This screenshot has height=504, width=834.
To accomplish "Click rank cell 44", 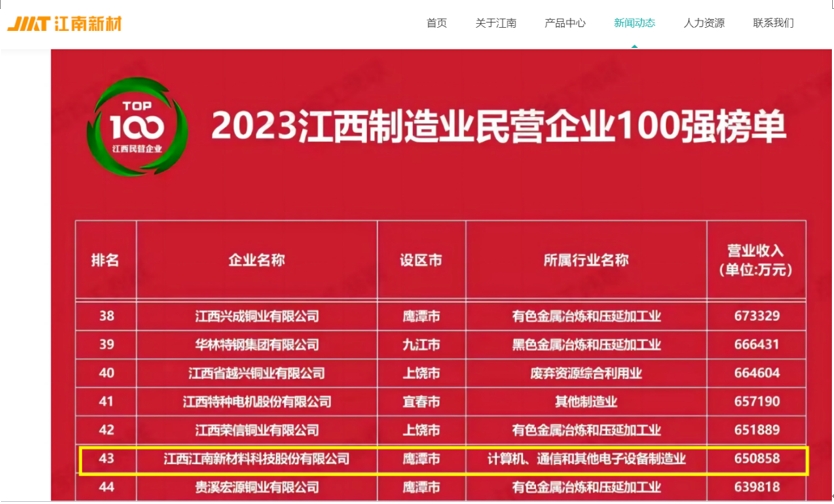I will pyautogui.click(x=106, y=486).
